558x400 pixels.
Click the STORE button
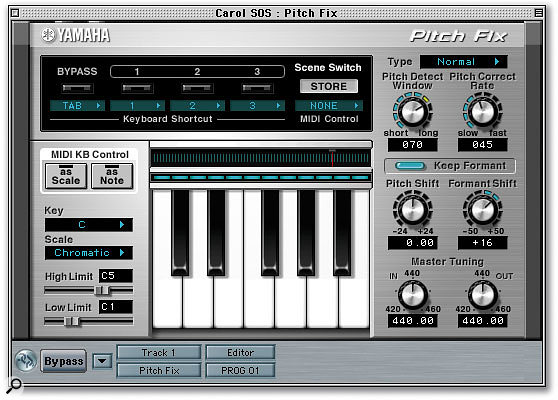pos(329,86)
